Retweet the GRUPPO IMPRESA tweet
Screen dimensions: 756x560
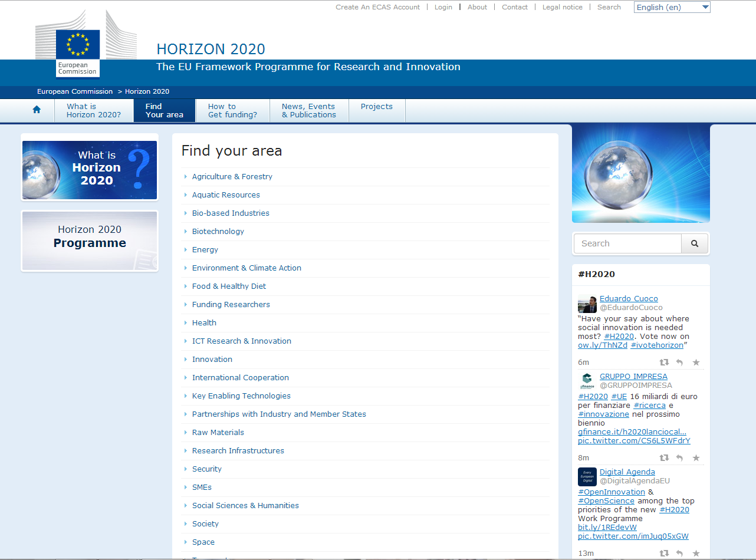(664, 458)
